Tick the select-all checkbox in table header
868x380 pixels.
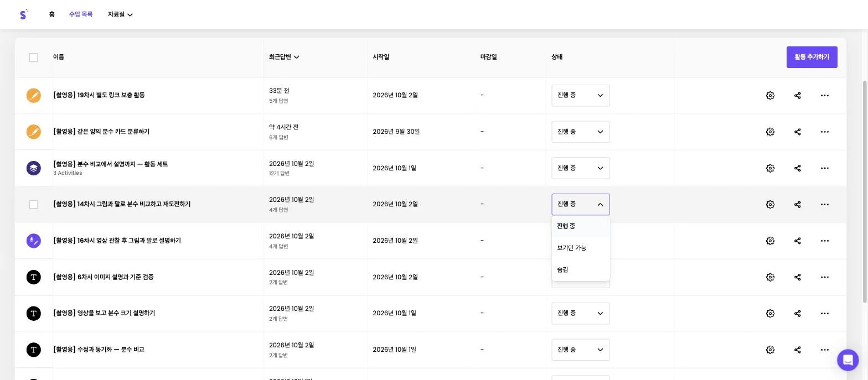click(34, 58)
